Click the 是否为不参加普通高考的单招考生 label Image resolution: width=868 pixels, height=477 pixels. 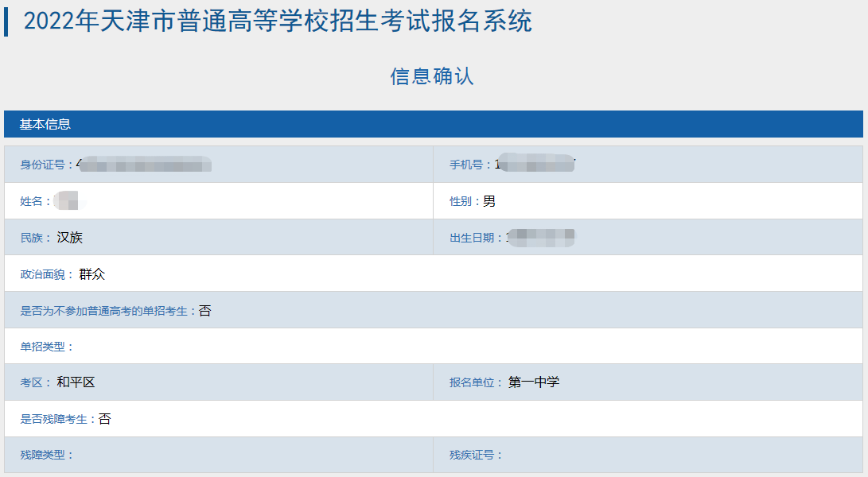coord(107,311)
